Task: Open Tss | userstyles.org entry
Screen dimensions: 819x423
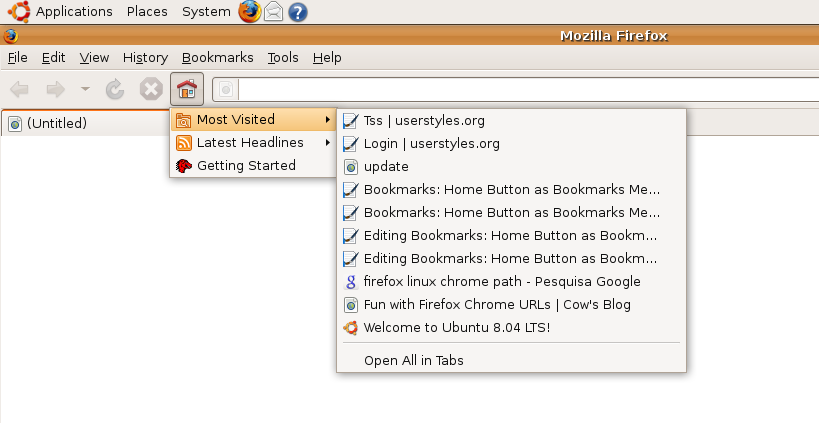Action: click(x=511, y=121)
